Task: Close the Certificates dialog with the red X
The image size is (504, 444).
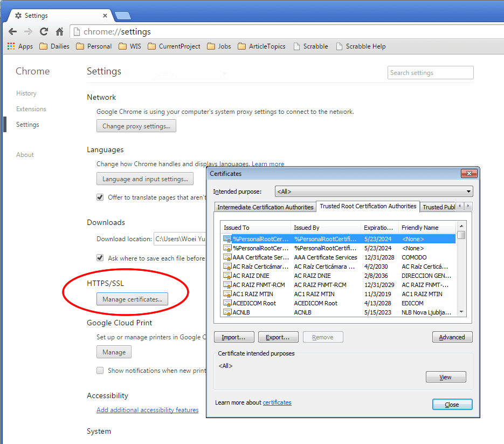Action: (469, 173)
